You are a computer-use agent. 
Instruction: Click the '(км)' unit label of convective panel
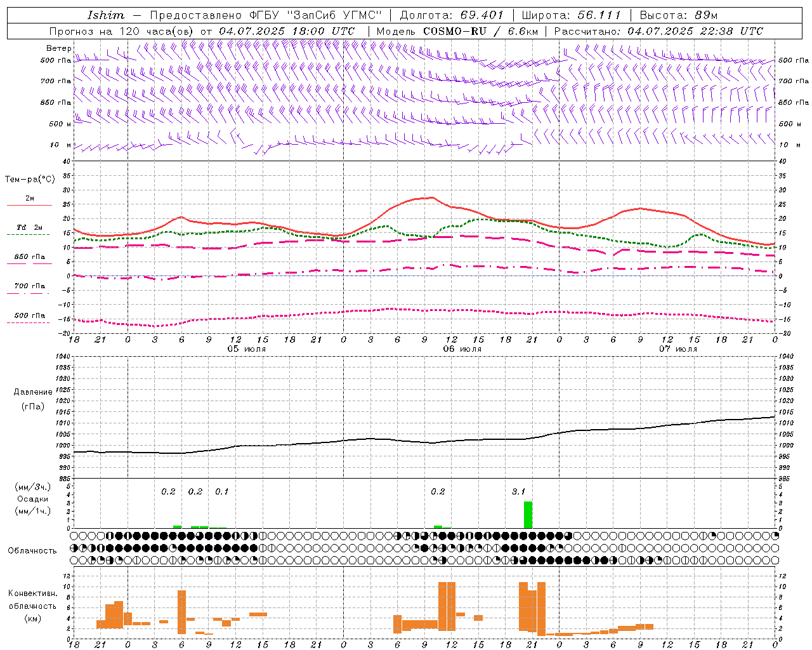point(32,618)
